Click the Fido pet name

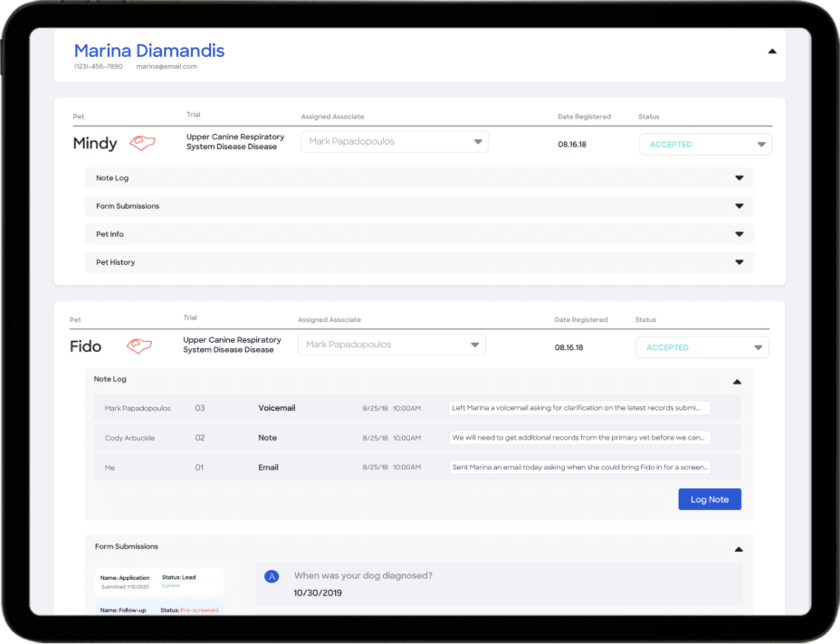click(85, 346)
